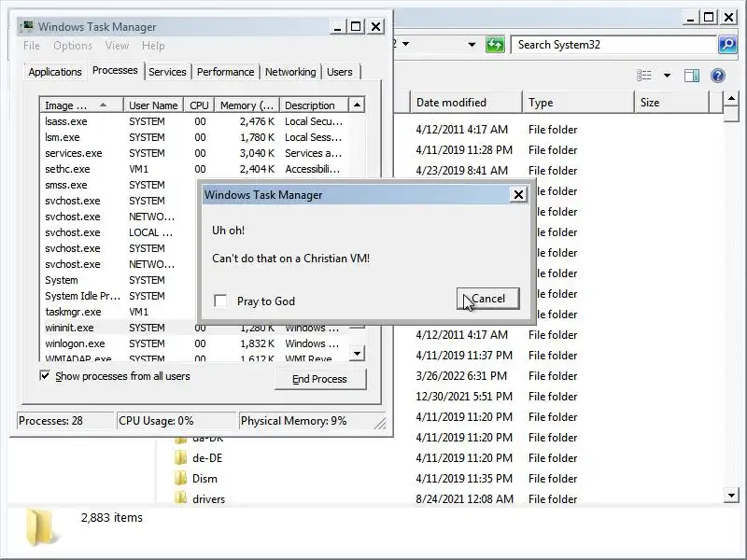Viewport: 747px width, 560px height.
Task: Click the Task Manager resize grip
Action: (x=380, y=424)
